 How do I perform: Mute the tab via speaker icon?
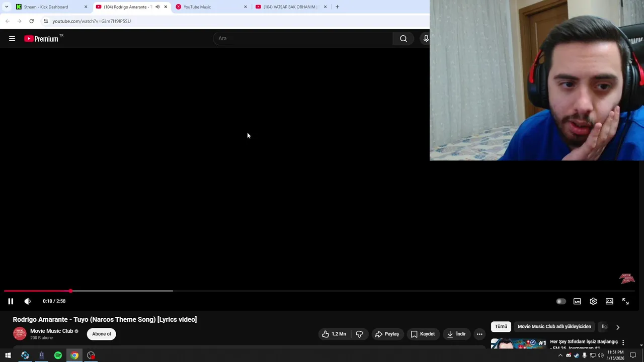click(x=157, y=7)
